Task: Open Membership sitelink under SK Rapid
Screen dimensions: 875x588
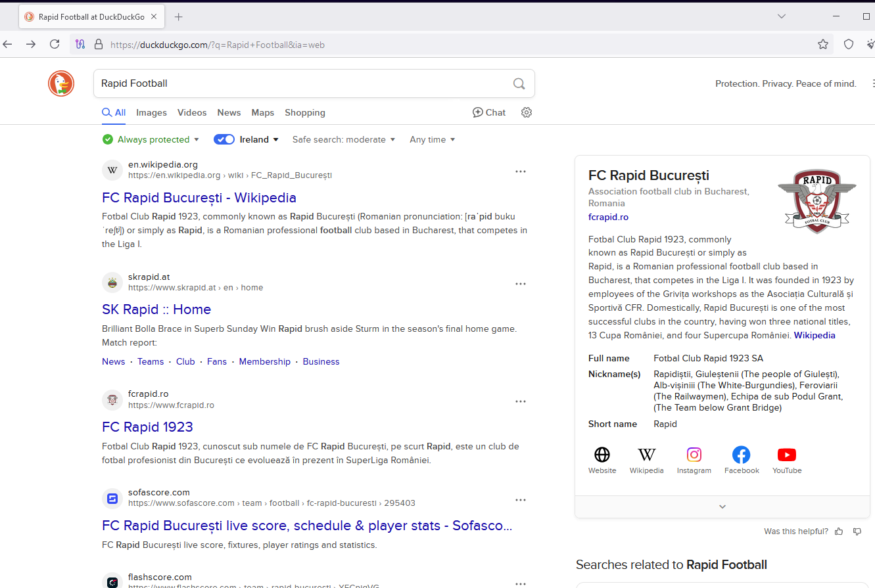Action: click(265, 361)
